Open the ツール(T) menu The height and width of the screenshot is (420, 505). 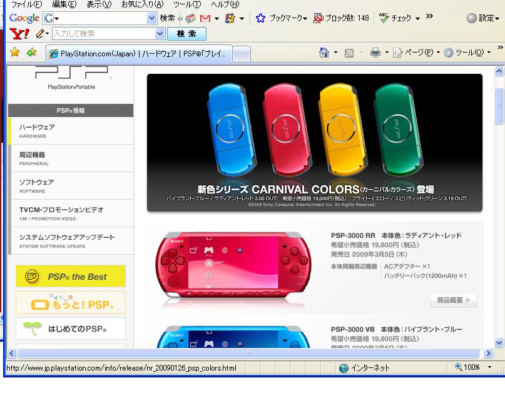click(x=187, y=4)
